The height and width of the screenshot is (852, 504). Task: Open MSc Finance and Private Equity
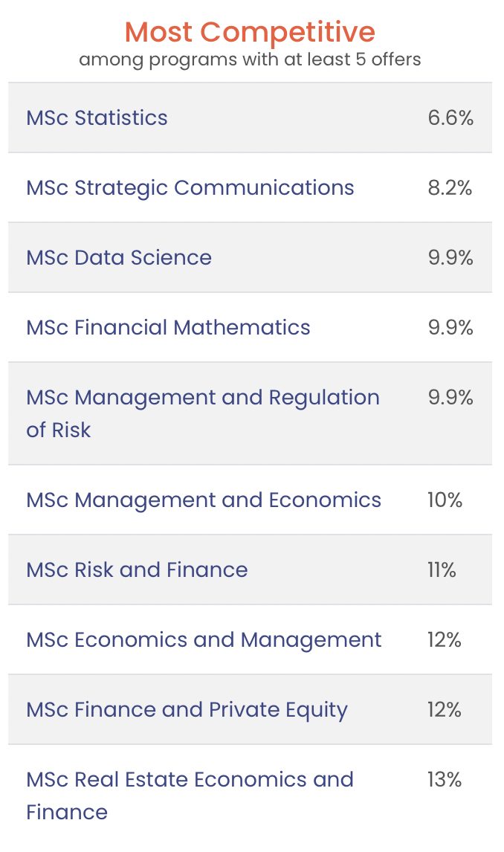coord(187,710)
